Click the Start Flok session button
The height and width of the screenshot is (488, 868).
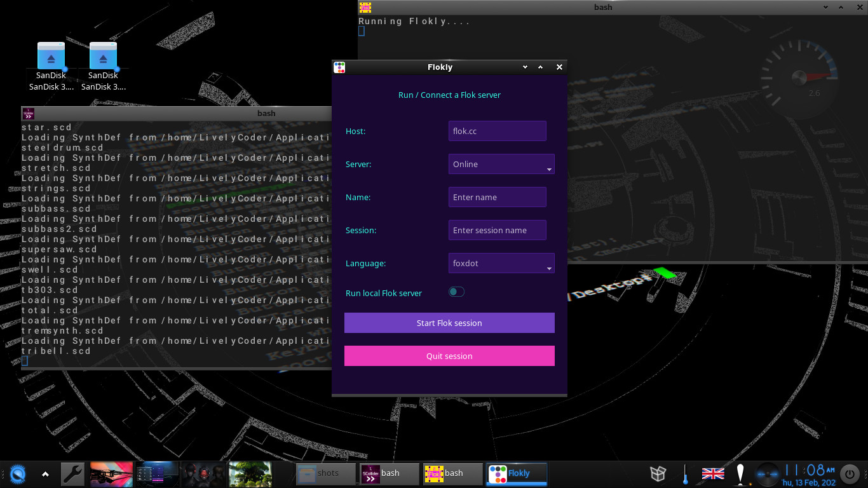tap(449, 323)
